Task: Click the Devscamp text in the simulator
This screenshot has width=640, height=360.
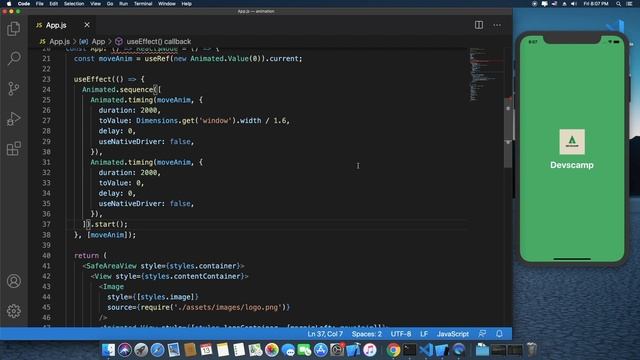Action: (572, 165)
